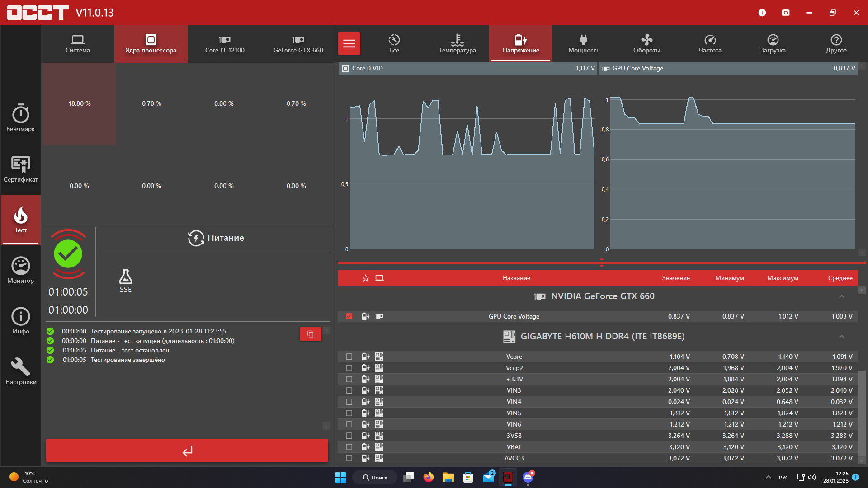868x488 pixels.
Task: Open Discord from the taskbar
Action: pyautogui.click(x=528, y=477)
